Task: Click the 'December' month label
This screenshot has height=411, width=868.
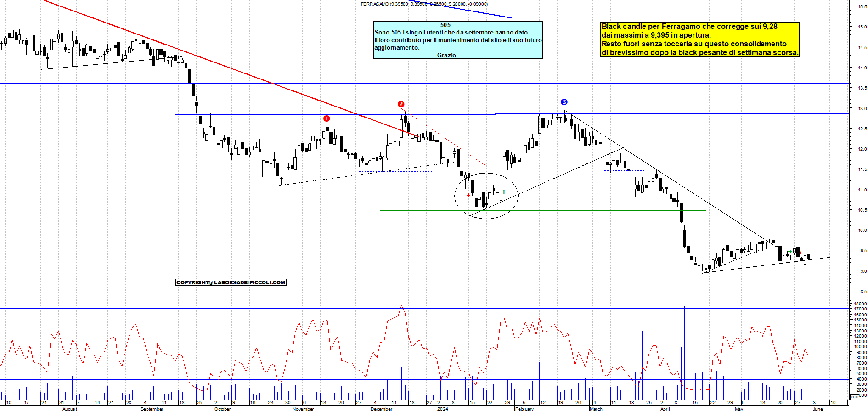Action: tap(382, 409)
